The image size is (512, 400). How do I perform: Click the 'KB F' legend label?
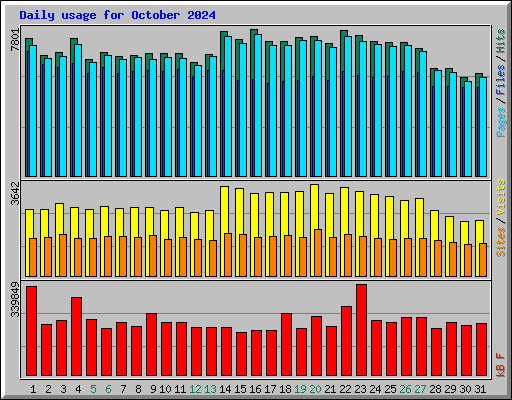click(x=501, y=365)
